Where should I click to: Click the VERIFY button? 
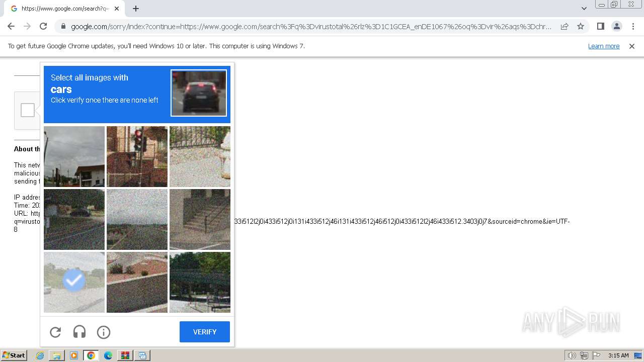(205, 332)
